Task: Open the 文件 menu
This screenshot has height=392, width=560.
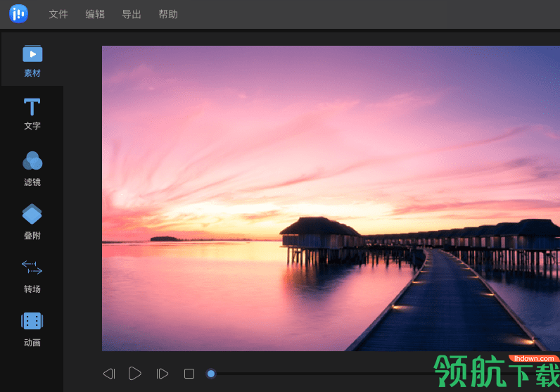Action: point(58,14)
